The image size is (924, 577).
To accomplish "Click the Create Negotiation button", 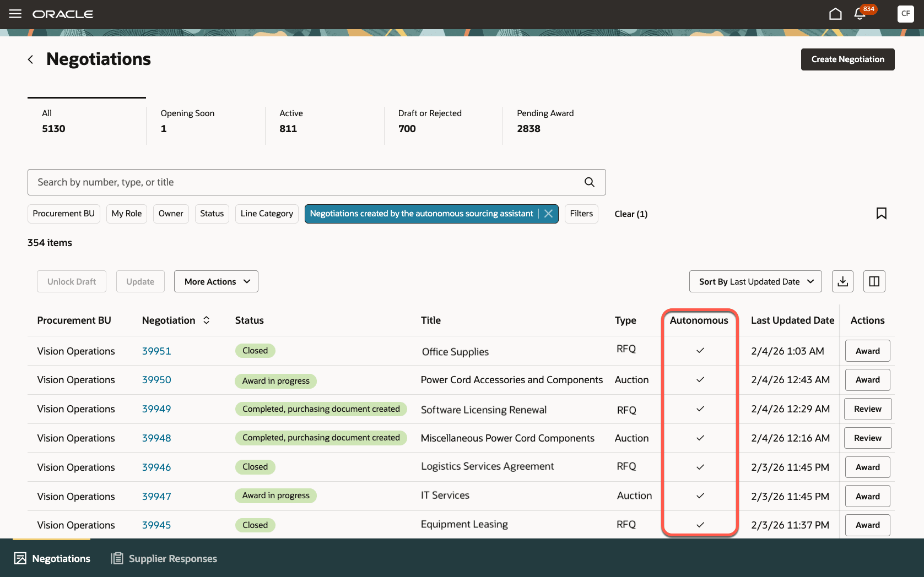I will tap(847, 59).
